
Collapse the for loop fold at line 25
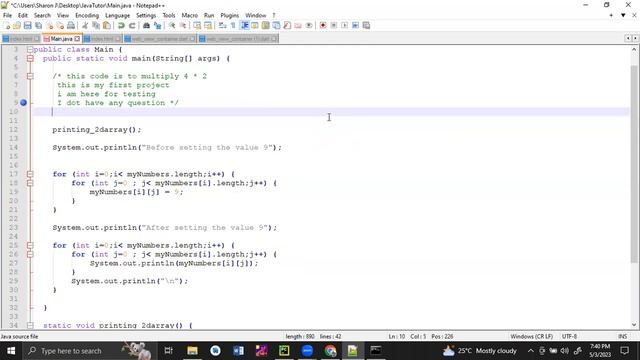(x=30, y=245)
